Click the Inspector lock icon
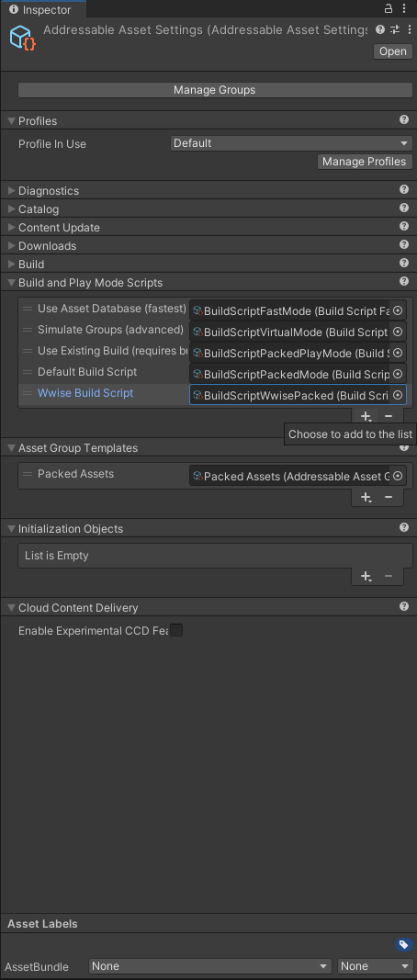Image resolution: width=417 pixels, height=980 pixels. tap(389, 9)
